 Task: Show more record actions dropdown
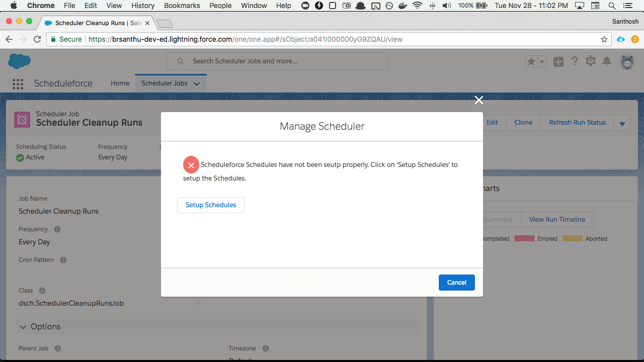622,123
